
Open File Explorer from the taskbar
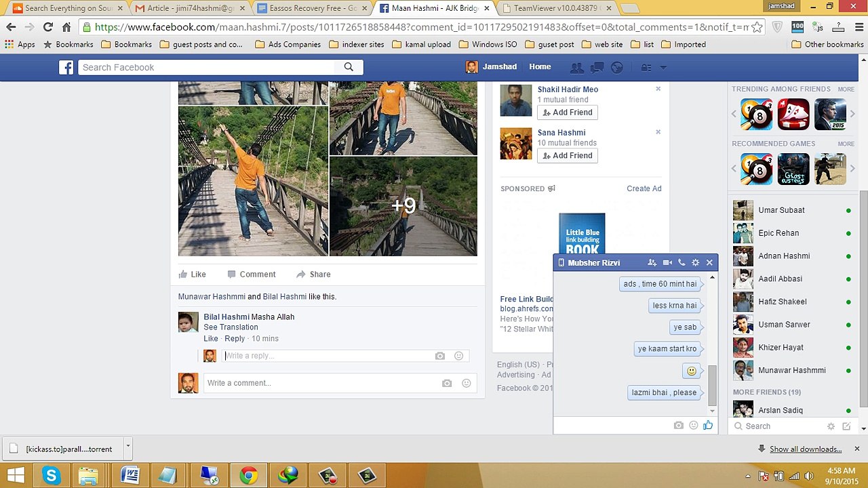tap(88, 476)
